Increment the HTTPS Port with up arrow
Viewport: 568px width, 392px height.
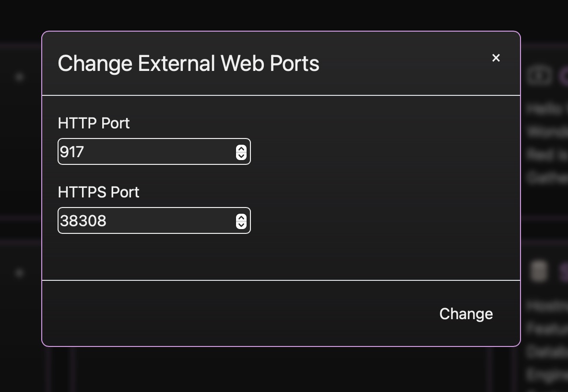(241, 218)
